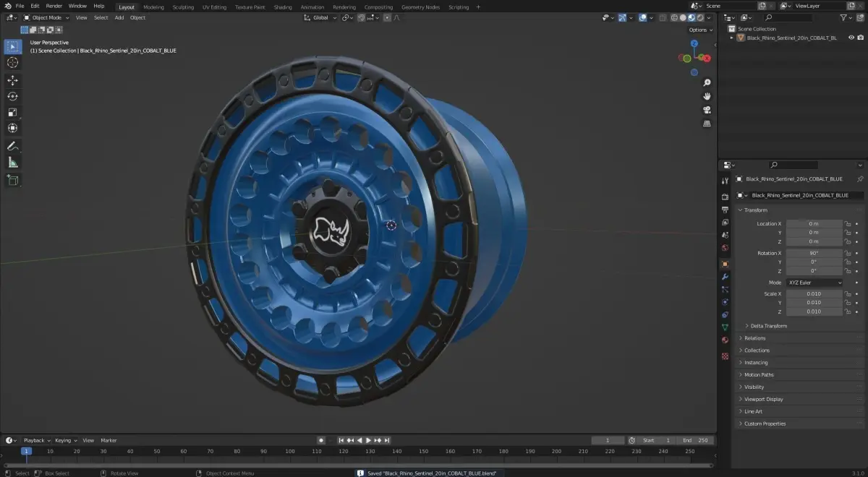Toggle pin on properties editor
Screen dimensions: 868x477
pyautogui.click(x=859, y=179)
